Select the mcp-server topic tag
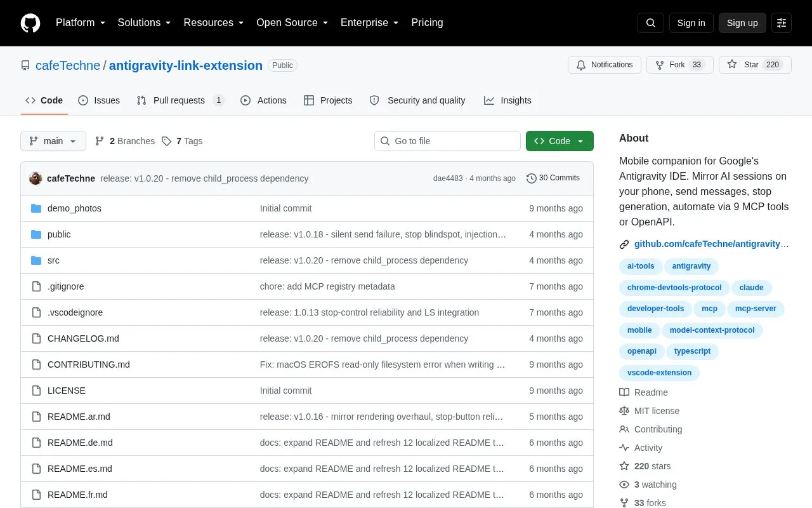812x508 pixels. click(x=756, y=309)
